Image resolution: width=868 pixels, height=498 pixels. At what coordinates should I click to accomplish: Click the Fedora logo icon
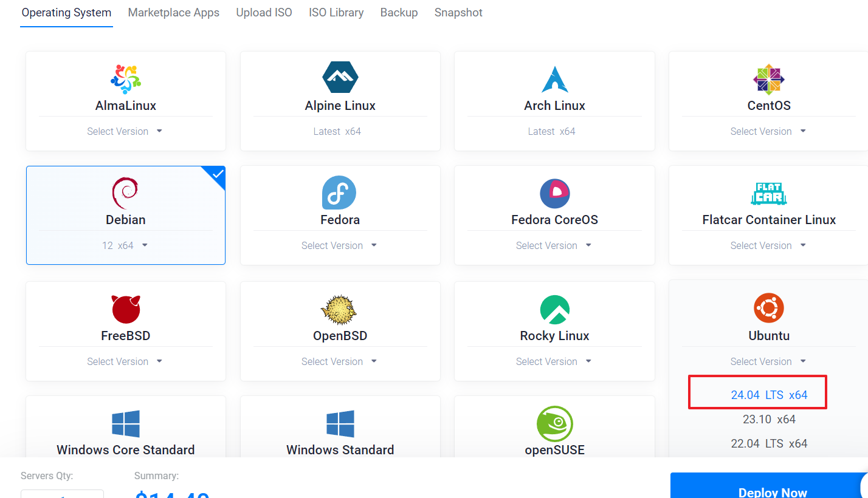pyautogui.click(x=339, y=193)
